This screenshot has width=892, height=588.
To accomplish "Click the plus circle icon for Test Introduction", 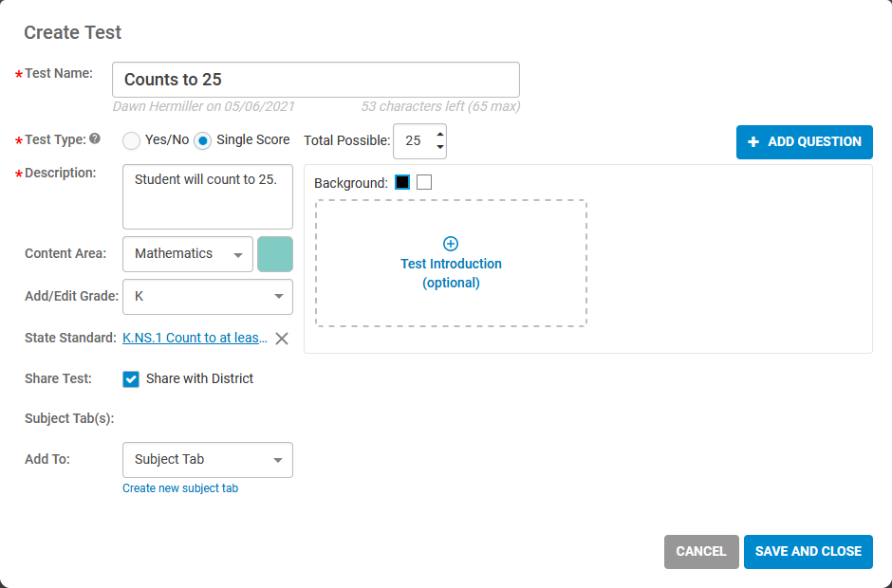I will (x=451, y=244).
